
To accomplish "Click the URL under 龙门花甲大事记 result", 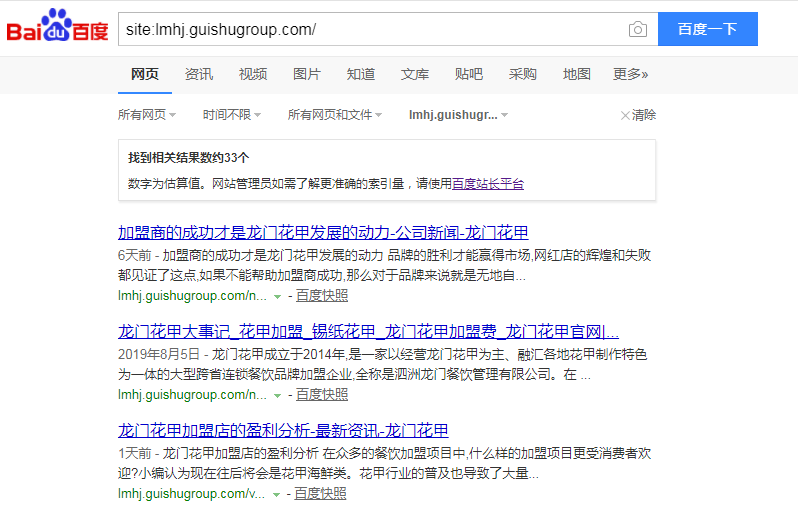I will point(192,395).
